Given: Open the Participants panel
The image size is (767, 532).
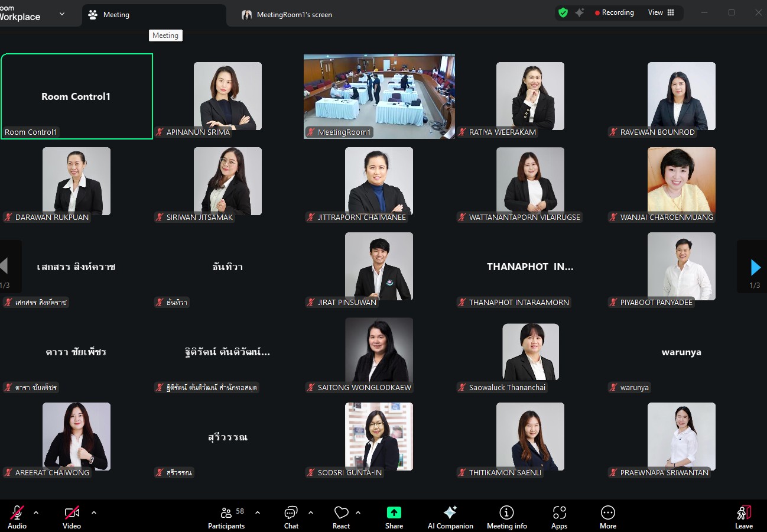Looking at the screenshot, I should click(226, 517).
